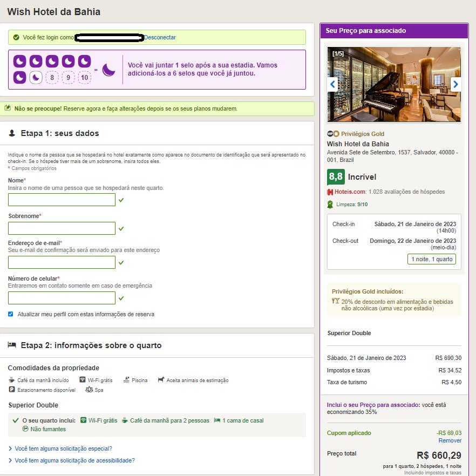Toggle Atualizar meu perfil checkbox

pyautogui.click(x=11, y=314)
